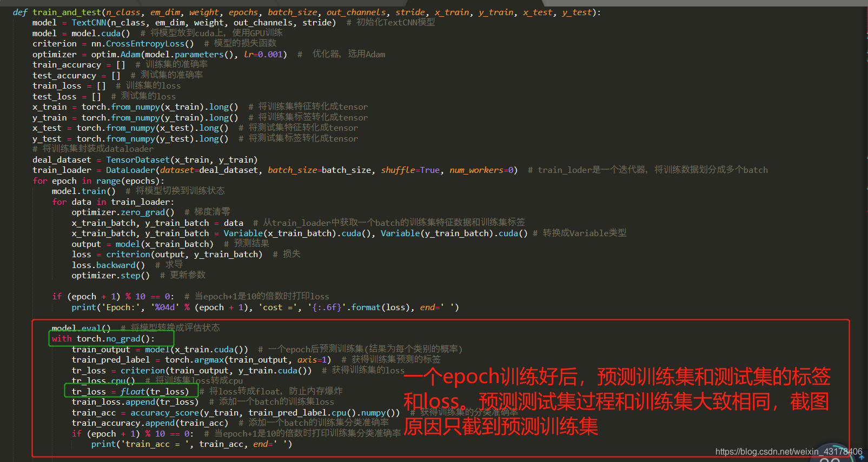
Task: Click 'TensorDataset(x_train, y_train)'
Action: pyautogui.click(x=182, y=160)
